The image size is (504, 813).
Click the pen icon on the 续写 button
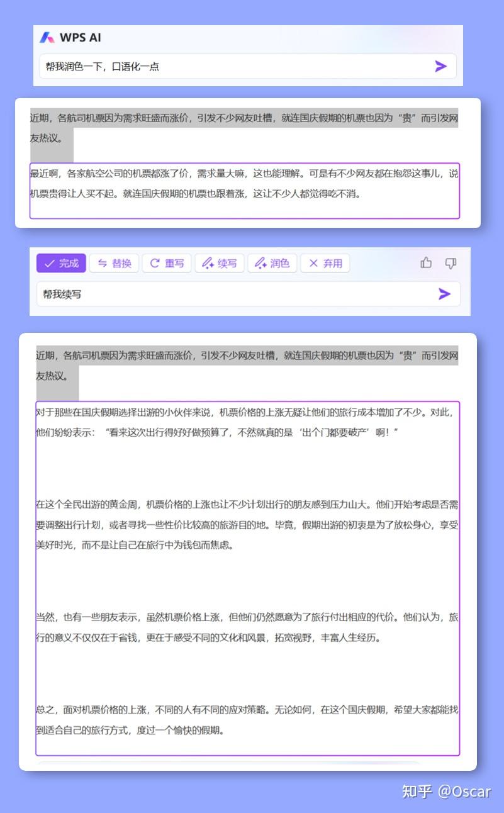tap(208, 263)
